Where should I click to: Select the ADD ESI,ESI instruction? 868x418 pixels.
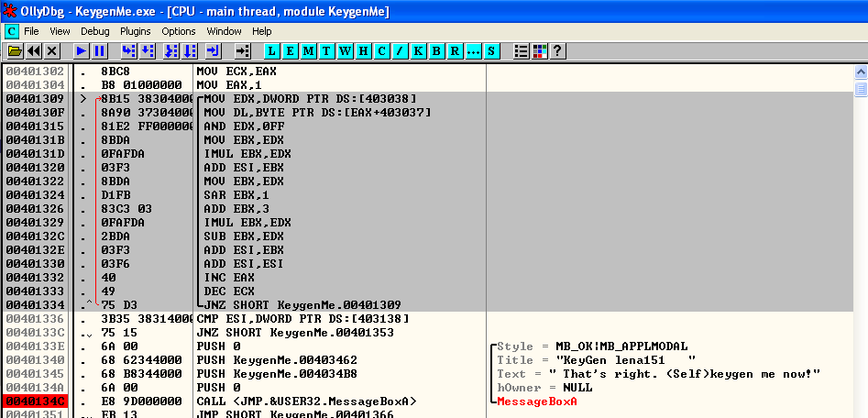[244, 263]
